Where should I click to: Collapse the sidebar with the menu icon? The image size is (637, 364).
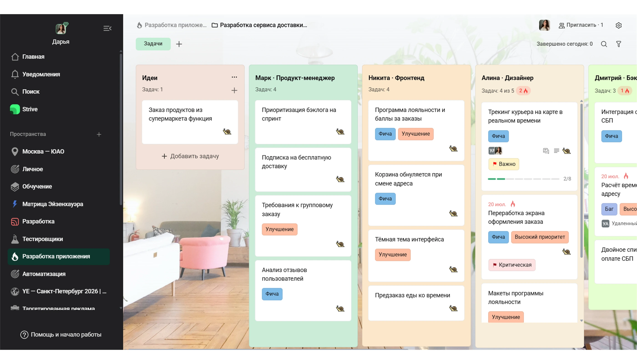pos(107,28)
